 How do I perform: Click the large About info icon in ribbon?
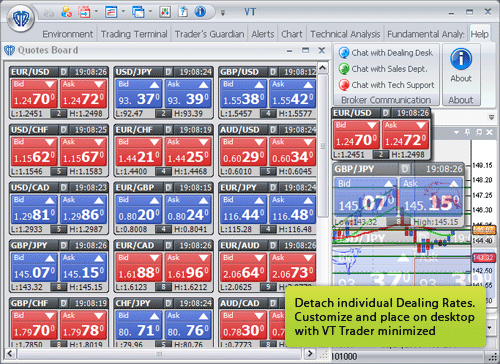(x=461, y=59)
